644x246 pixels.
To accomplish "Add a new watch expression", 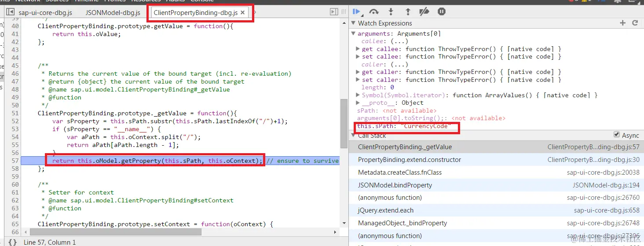I will (x=622, y=23).
